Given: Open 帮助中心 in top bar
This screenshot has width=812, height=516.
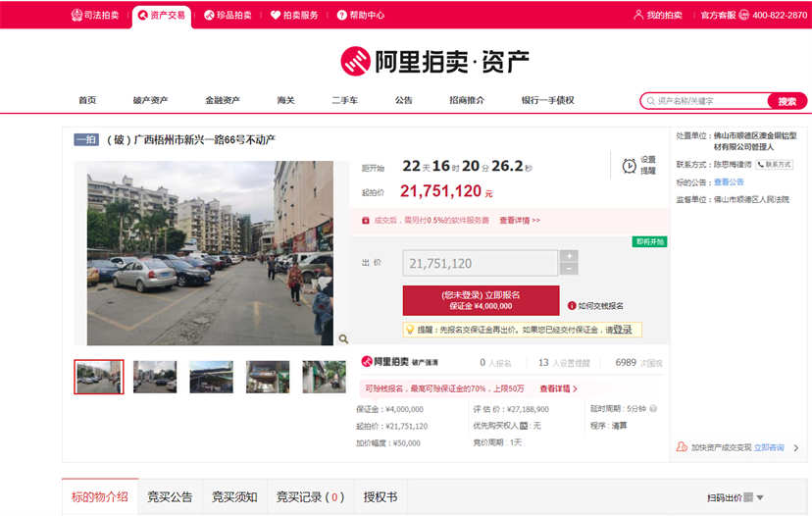Looking at the screenshot, I should coord(361,15).
